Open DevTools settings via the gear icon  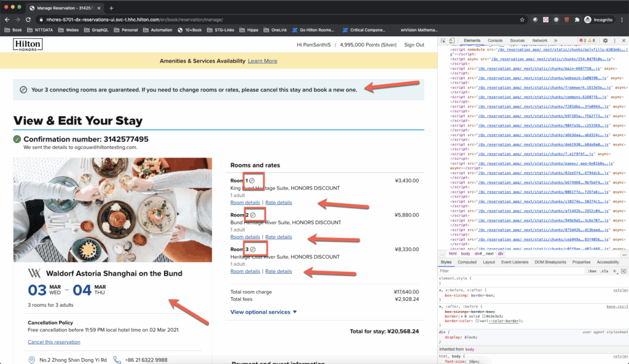click(x=606, y=41)
